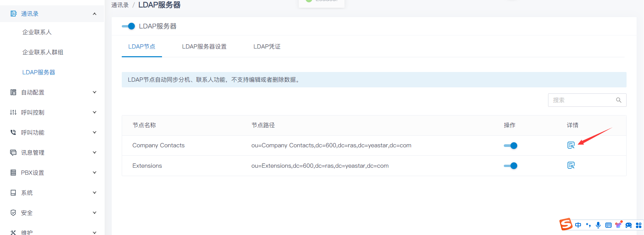The height and width of the screenshot is (235, 644).
Task: Expand the PBX设置 sidebar menu
Action: (95, 173)
